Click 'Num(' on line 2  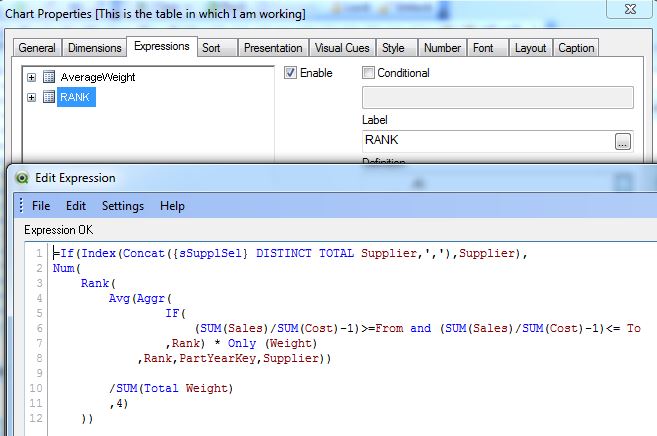pyautogui.click(x=67, y=268)
